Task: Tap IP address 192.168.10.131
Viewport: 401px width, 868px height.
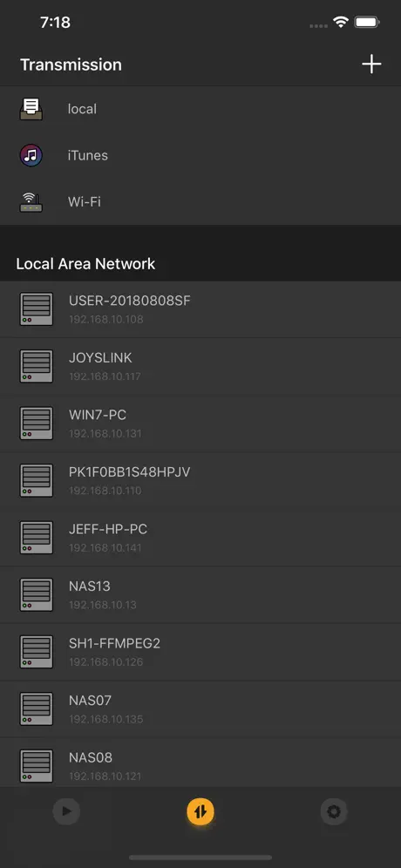Action: point(105,433)
